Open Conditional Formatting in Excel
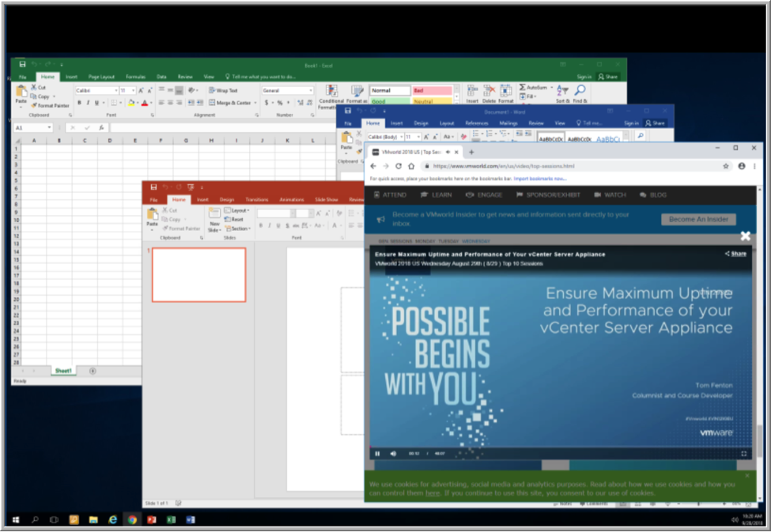The image size is (771, 532). tap(331, 97)
